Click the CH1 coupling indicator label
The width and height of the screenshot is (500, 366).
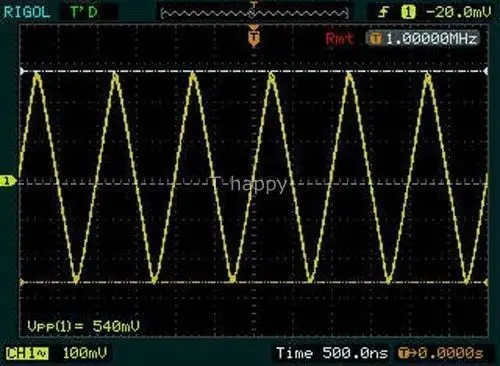[x=27, y=353]
